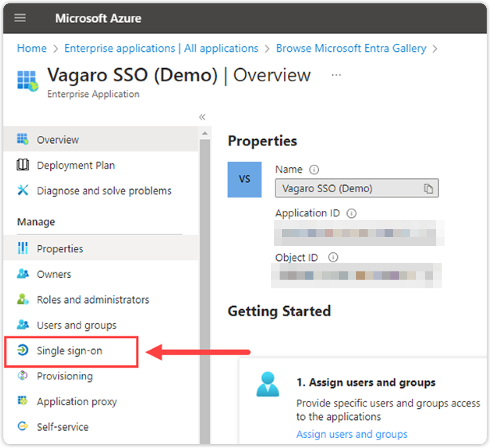
Task: Go to Properties under Manage
Action: click(x=101, y=249)
